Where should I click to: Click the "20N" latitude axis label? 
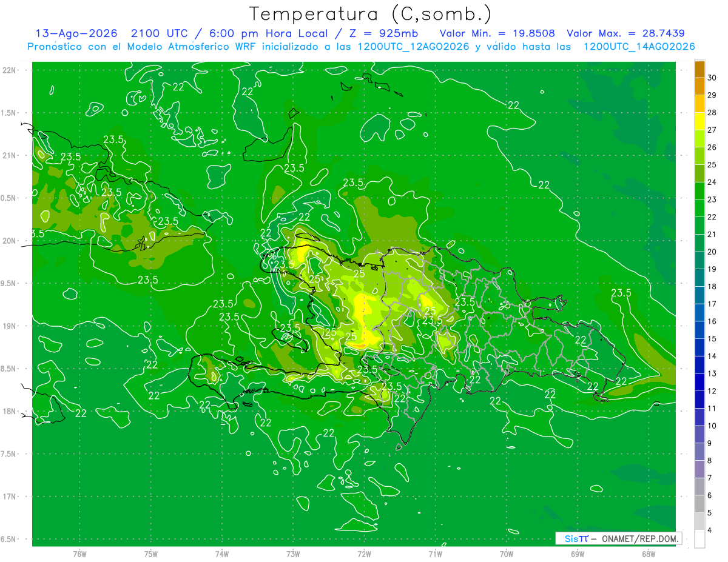(x=10, y=241)
